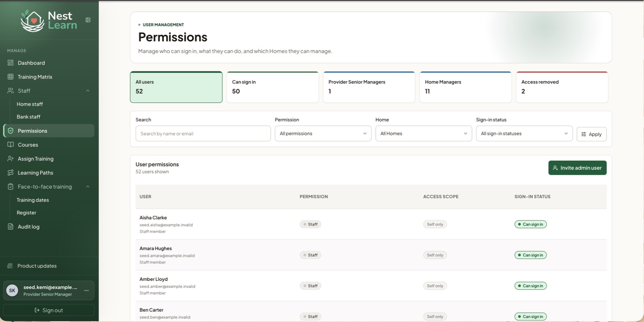Click the filter sliders icon on Apply

(584, 134)
